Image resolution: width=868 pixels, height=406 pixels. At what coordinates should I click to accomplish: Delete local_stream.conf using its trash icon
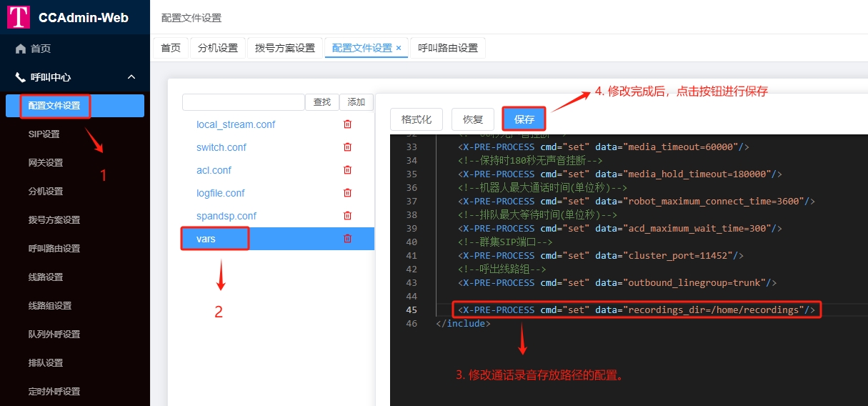click(348, 124)
